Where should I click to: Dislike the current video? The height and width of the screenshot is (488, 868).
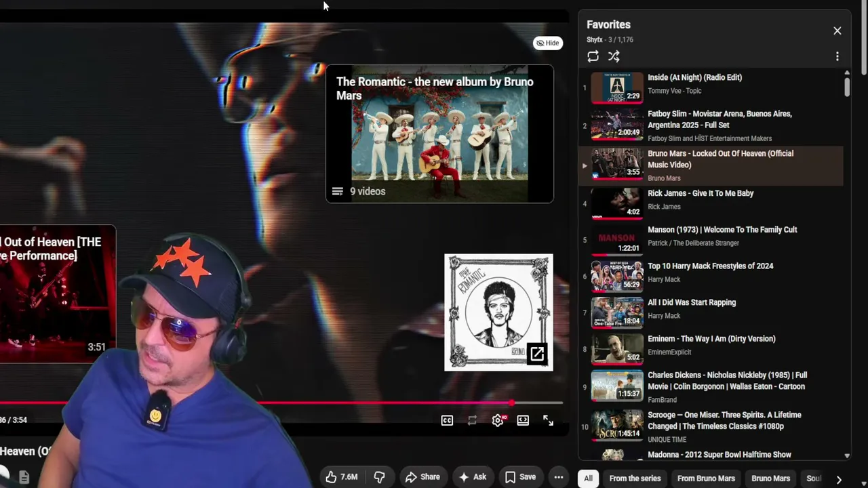point(379,477)
